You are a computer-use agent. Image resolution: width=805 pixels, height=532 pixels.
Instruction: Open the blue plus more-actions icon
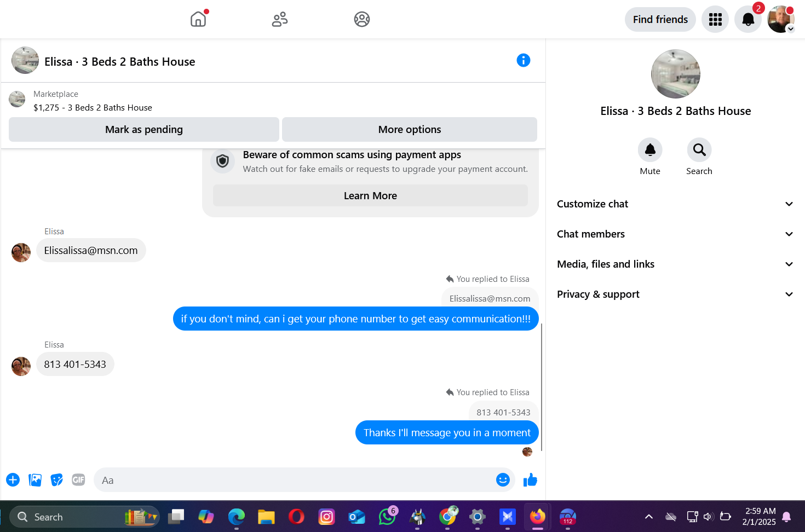point(13,480)
